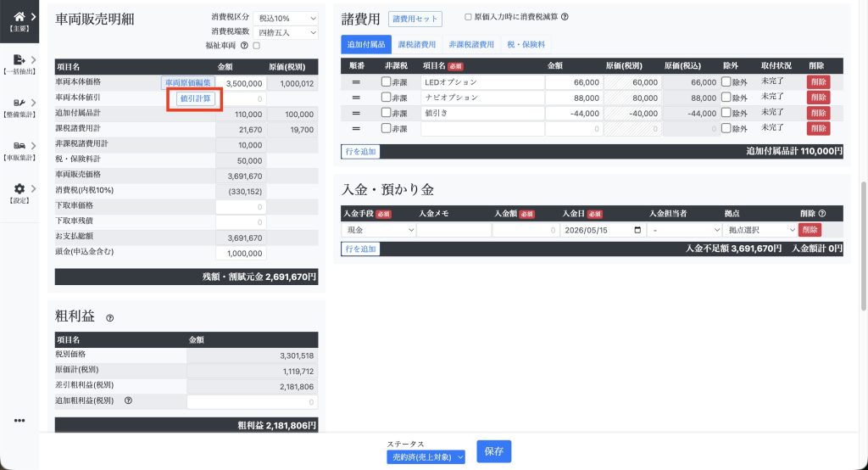Screen dimensions: 868x470
Task: Open the ステータス 売約済 dropdown
Action: [426, 457]
